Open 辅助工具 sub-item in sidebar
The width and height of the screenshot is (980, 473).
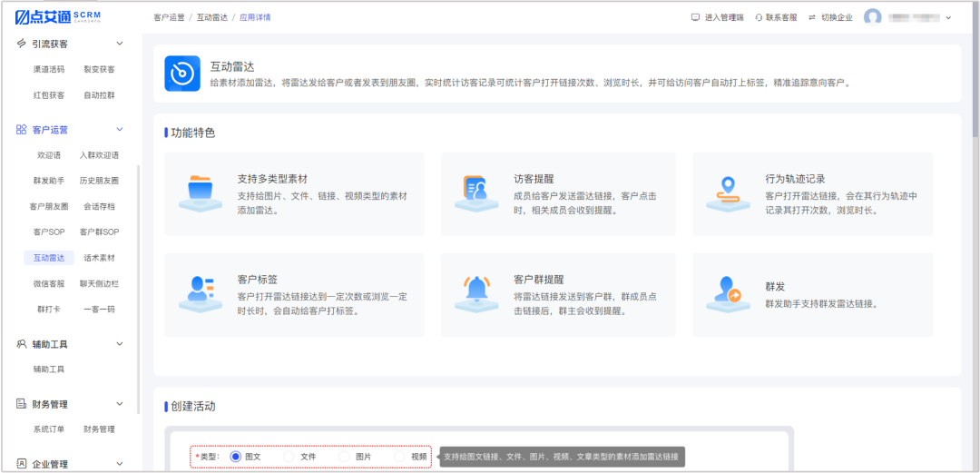click(x=49, y=370)
